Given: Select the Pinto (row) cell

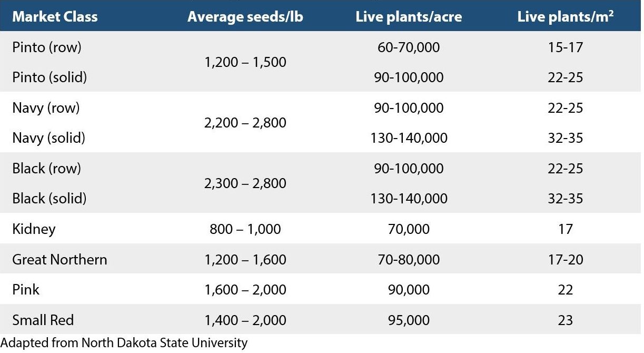Looking at the screenshot, I should (x=47, y=47).
